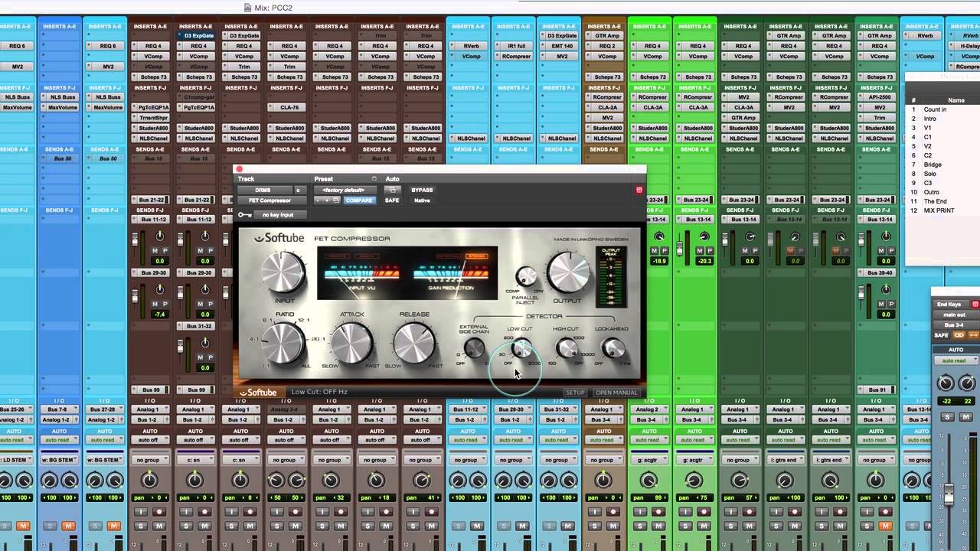Screen dimensions: 980x551
Task: Open the TrnsntShpr insert
Action: click(153, 118)
